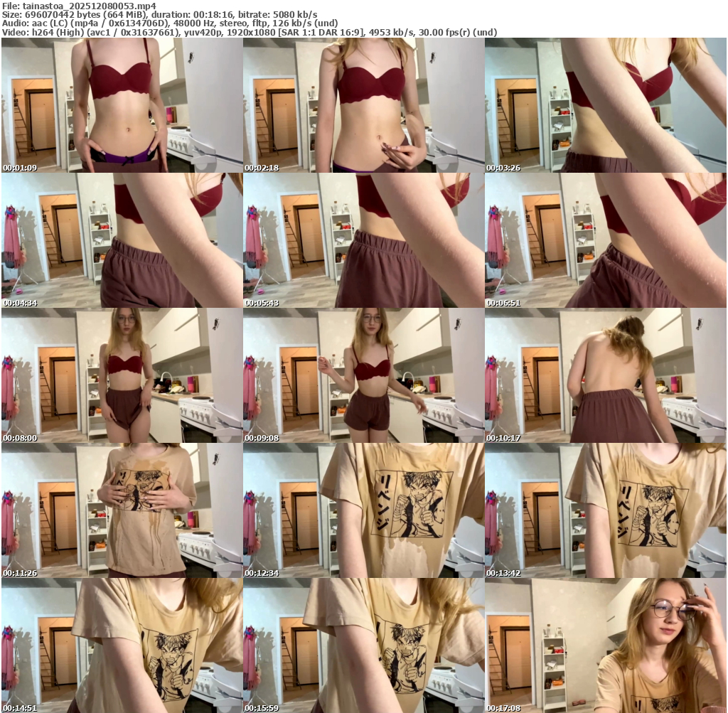
Task: View the frame captured at 00:09:08
Action: click(x=363, y=375)
